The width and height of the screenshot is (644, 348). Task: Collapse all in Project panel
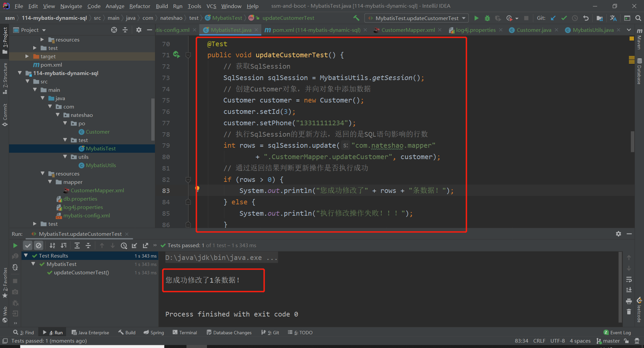point(125,30)
